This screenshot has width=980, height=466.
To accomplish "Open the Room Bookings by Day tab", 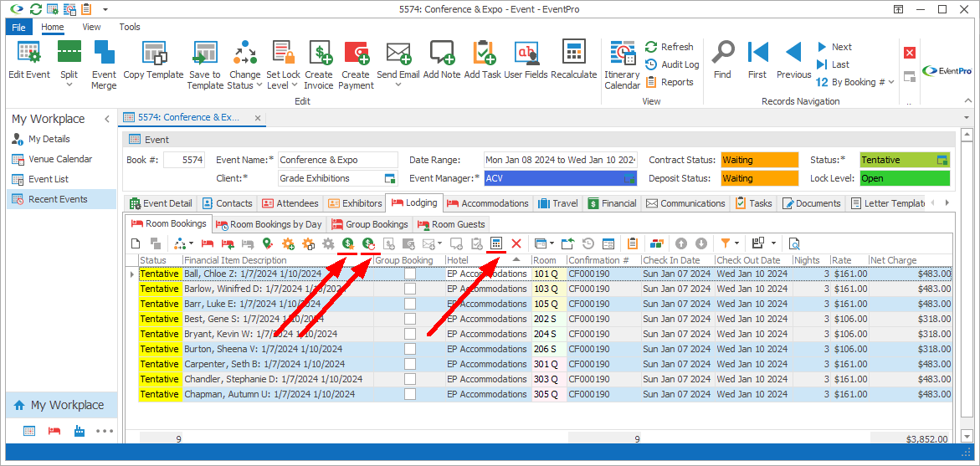I will coord(270,223).
